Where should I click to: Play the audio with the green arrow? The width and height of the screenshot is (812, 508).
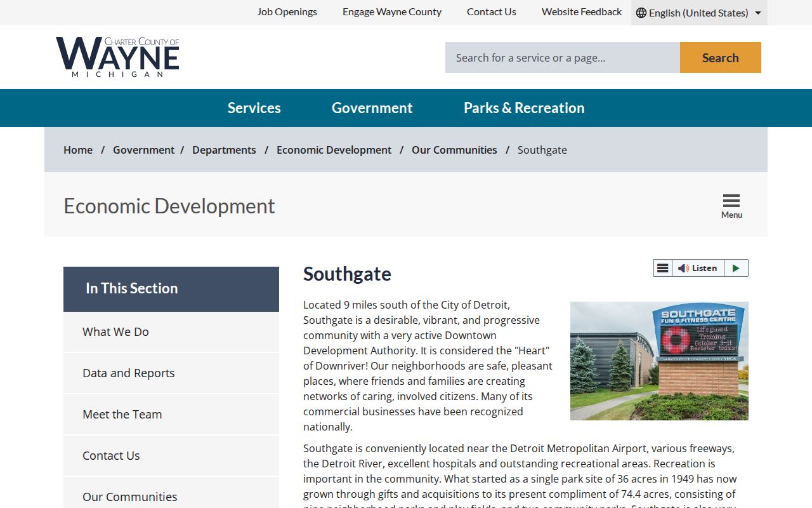736,268
